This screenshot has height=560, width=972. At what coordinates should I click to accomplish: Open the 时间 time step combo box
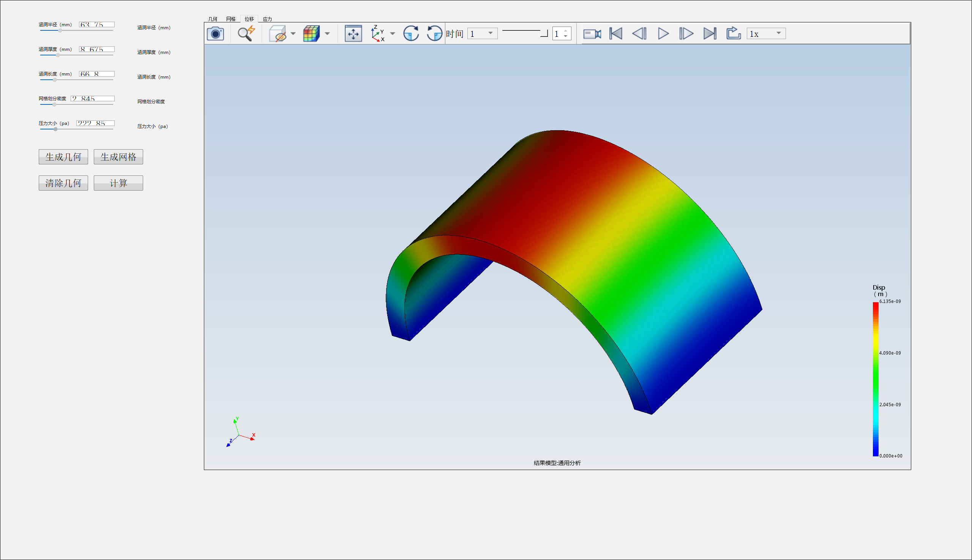[482, 33]
